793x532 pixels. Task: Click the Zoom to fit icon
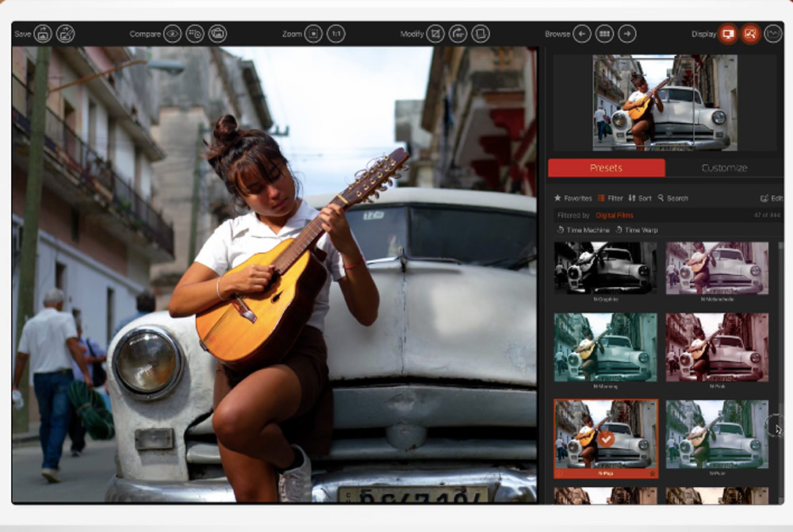314,33
